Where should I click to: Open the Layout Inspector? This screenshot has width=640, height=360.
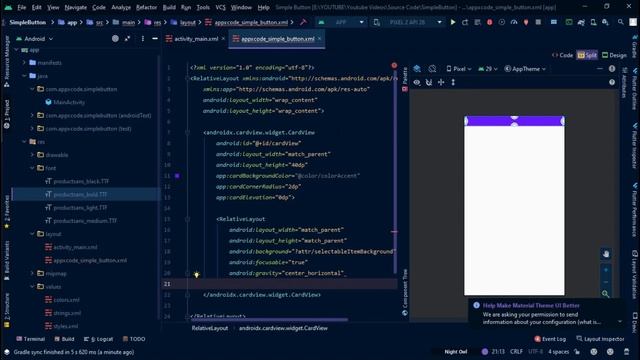pyautogui.click(x=600, y=339)
